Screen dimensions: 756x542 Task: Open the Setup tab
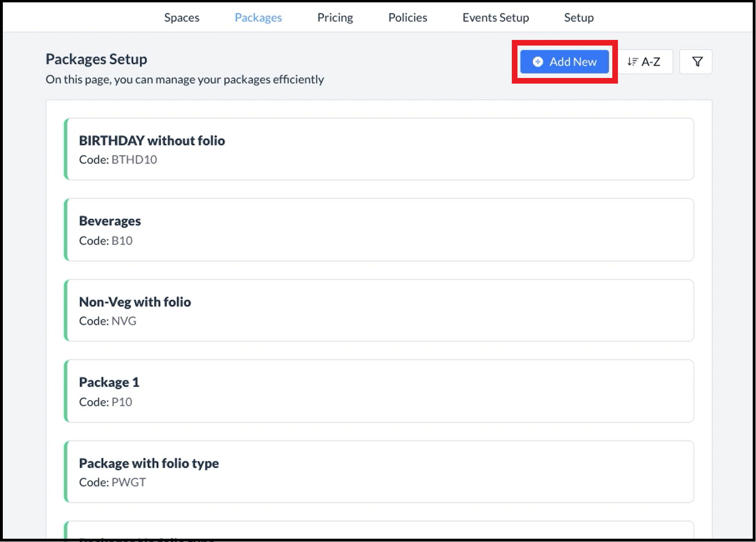coord(579,18)
